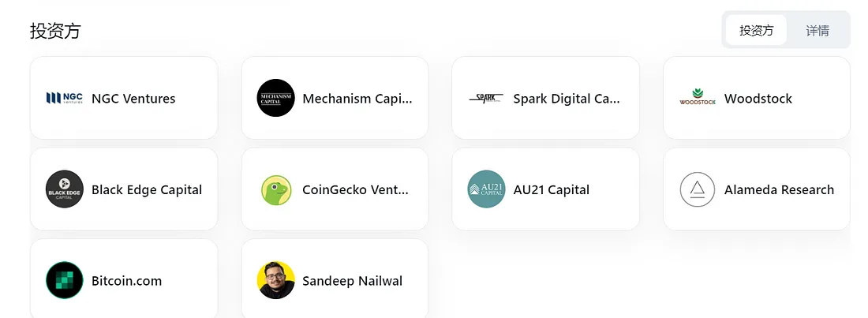Click the Woodstock green leaf logo
Viewport: 868px width, 318px height.
tap(698, 98)
